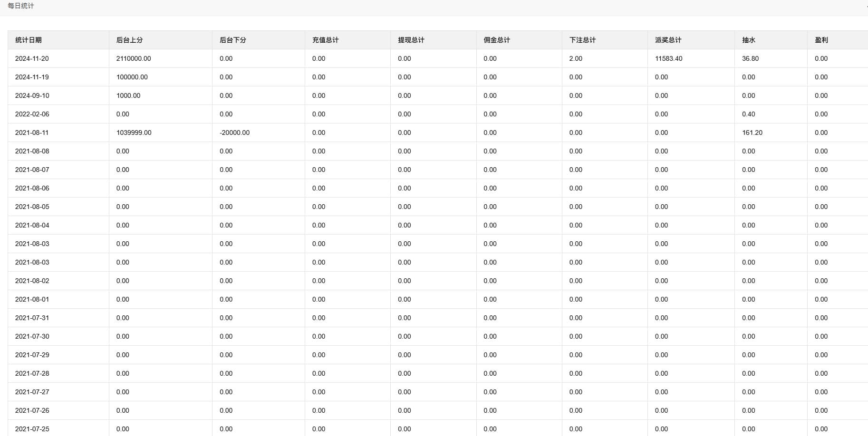868x436 pixels.
Task: Click the 抽水 column header
Action: 749,40
